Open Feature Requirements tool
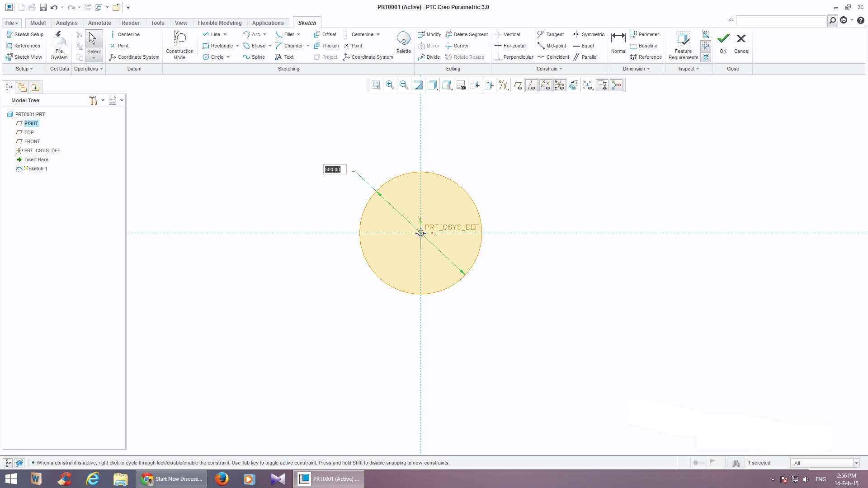Viewport: 868px width, 488px height. (683, 40)
